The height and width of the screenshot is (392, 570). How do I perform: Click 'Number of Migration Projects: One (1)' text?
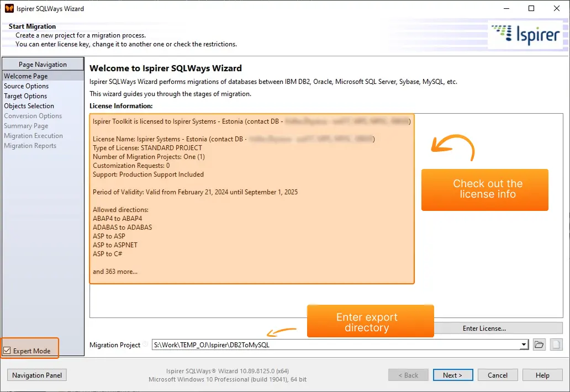click(149, 157)
